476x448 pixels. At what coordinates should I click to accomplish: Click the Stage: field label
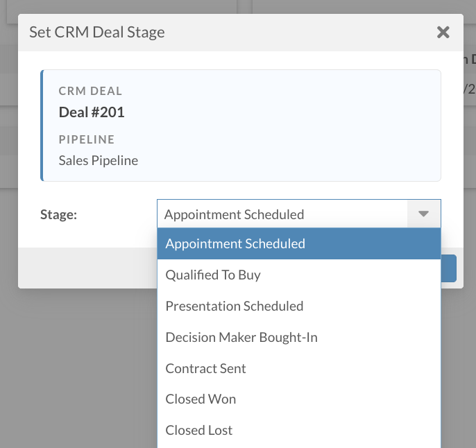pos(58,214)
